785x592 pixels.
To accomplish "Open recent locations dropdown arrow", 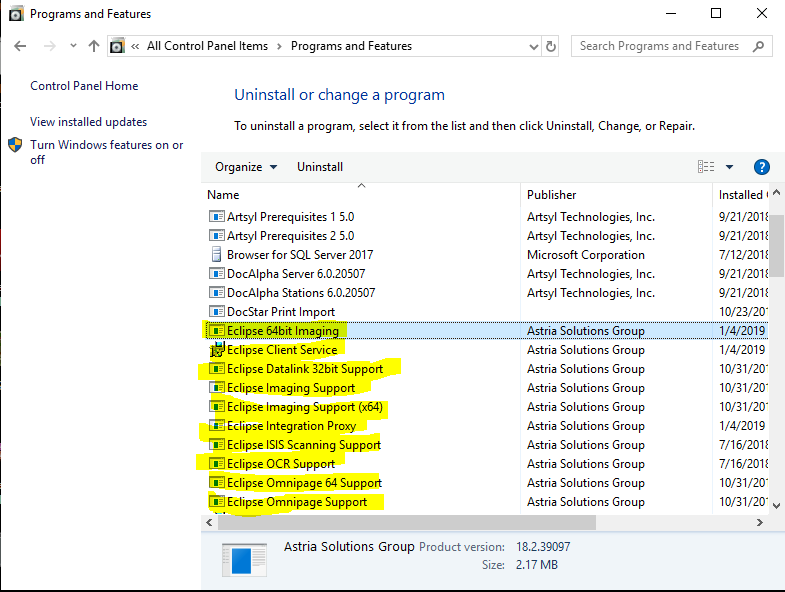I will click(73, 46).
